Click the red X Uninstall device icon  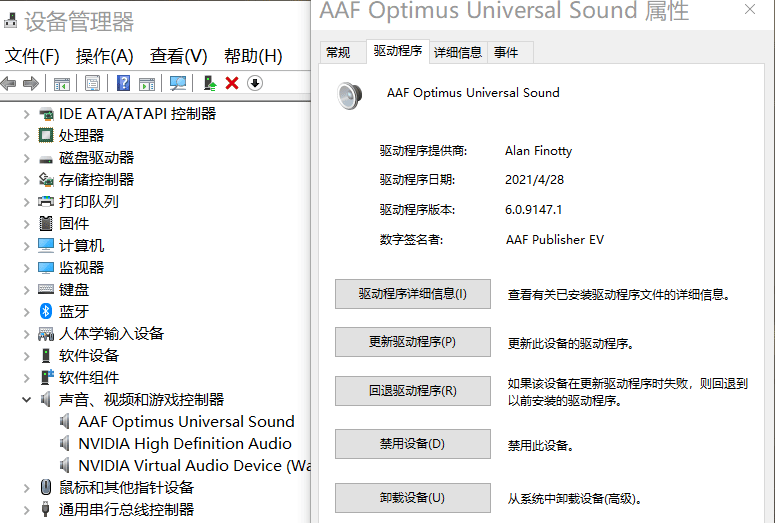(x=232, y=83)
